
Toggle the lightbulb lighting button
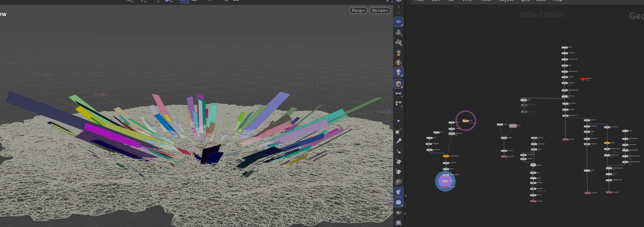(x=398, y=72)
